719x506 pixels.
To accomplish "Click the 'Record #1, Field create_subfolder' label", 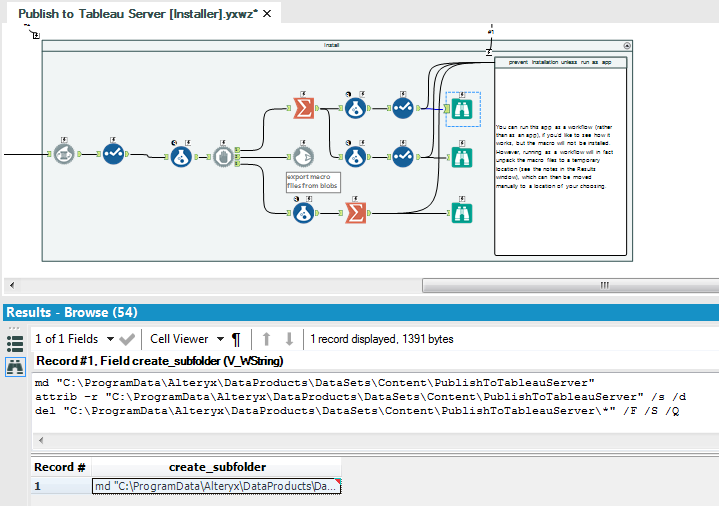I will pos(160,361).
